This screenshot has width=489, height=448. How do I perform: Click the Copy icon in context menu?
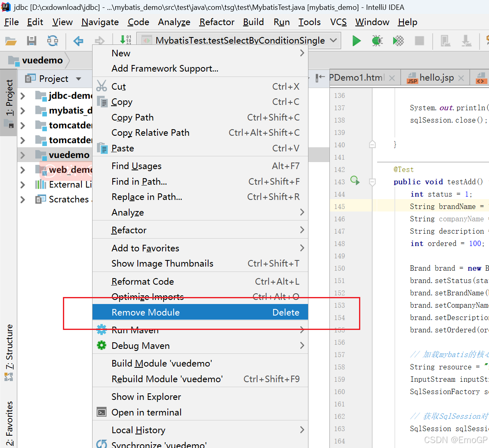click(102, 102)
